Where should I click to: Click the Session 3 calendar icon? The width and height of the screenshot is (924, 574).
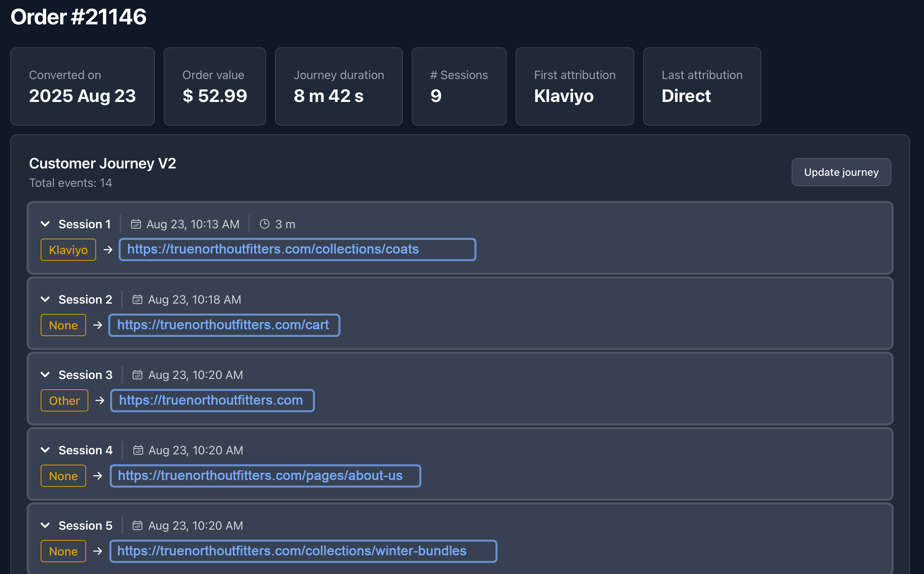137,375
